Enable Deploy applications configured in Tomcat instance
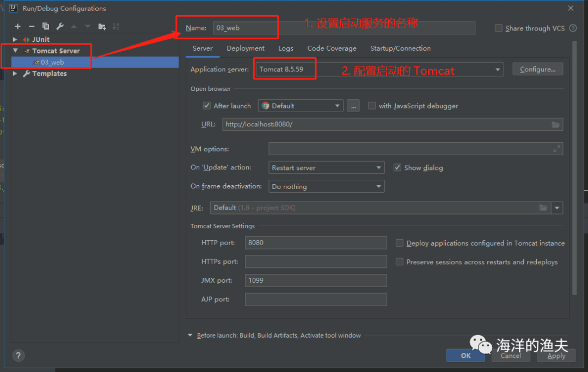Screen dimensions: 588x372 400,243
